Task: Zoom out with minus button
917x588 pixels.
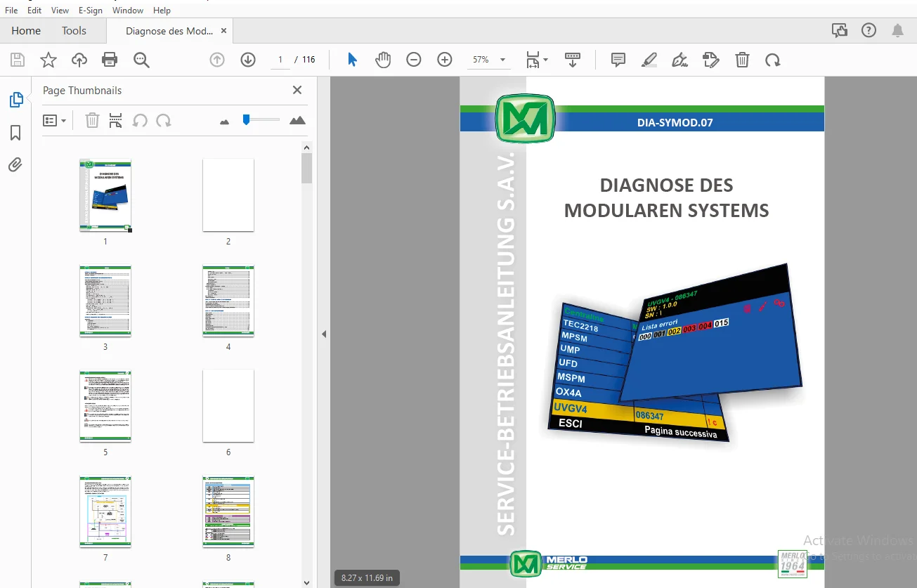Action: 414,60
